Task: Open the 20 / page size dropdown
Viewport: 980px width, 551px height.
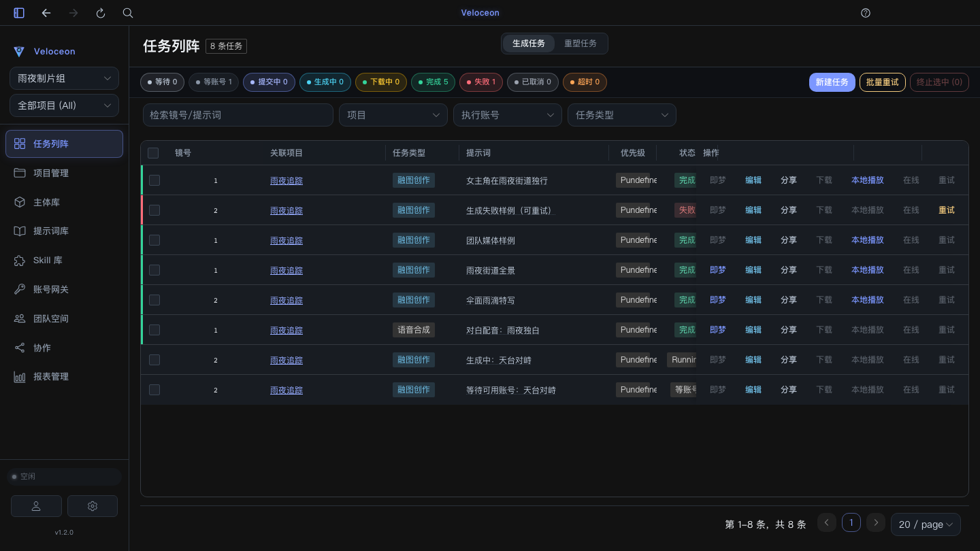Action: [x=926, y=524]
